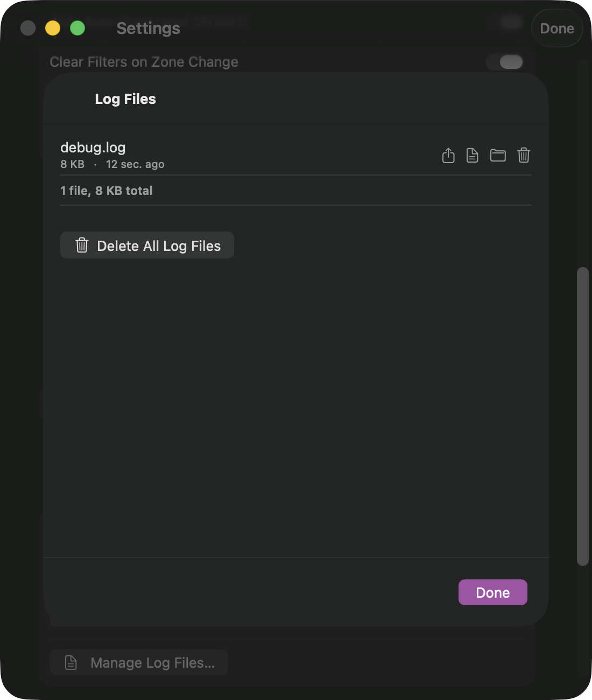
Task: Reveal debug.log in Finder with folder icon
Action: [498, 155]
